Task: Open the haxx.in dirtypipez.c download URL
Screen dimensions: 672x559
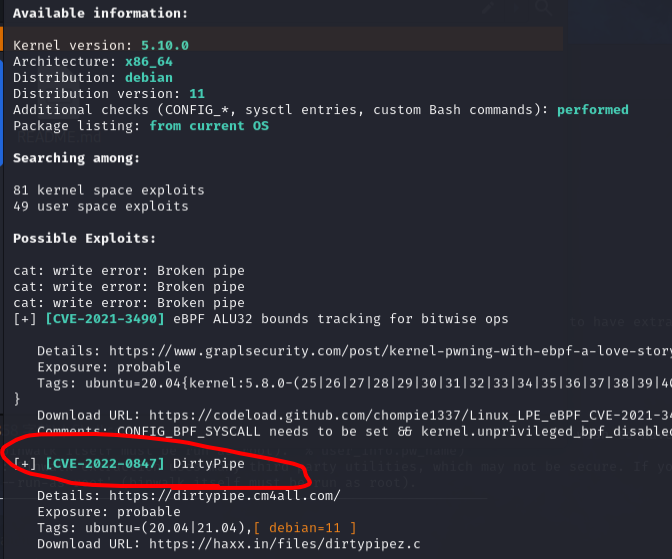Action: pyautogui.click(x=285, y=544)
